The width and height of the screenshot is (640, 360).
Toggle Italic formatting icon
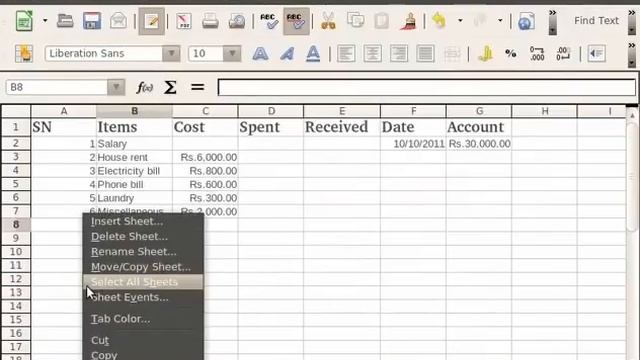[287, 53]
